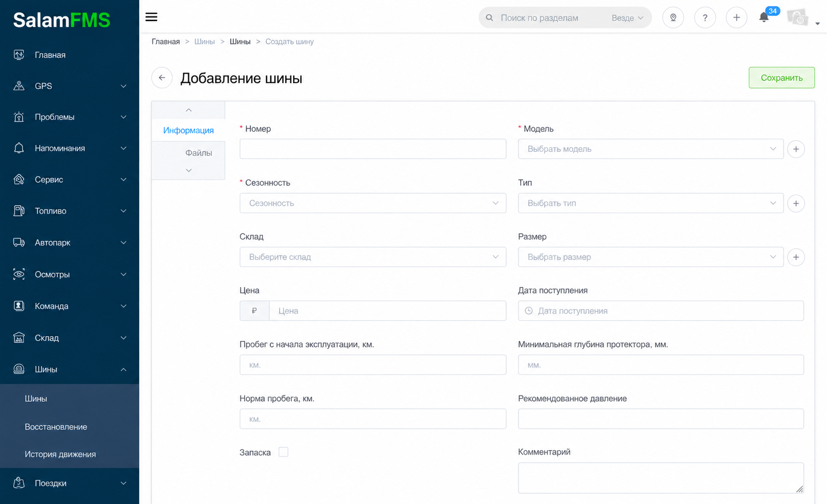Open notifications bell with 34 badge

pos(764,18)
